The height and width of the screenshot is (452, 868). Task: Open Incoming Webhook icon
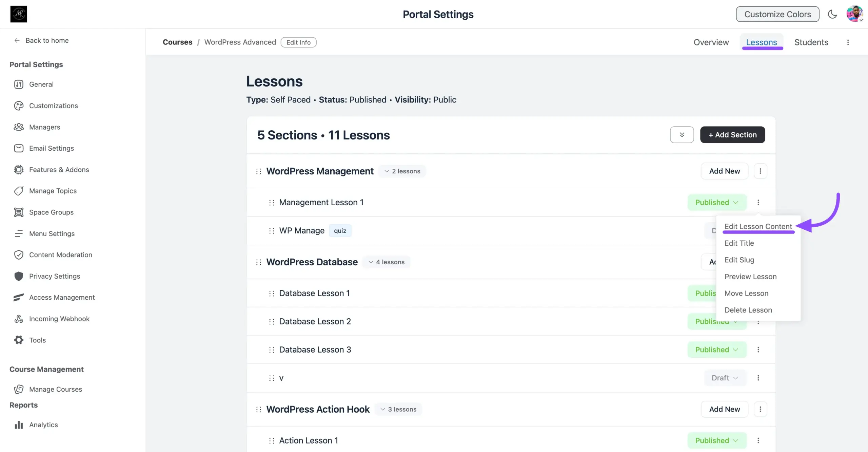click(x=19, y=319)
